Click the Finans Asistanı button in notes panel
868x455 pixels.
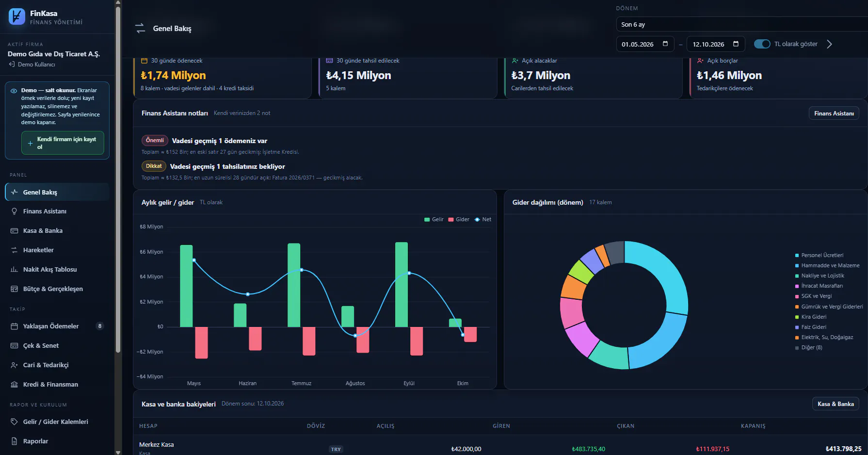click(x=834, y=114)
